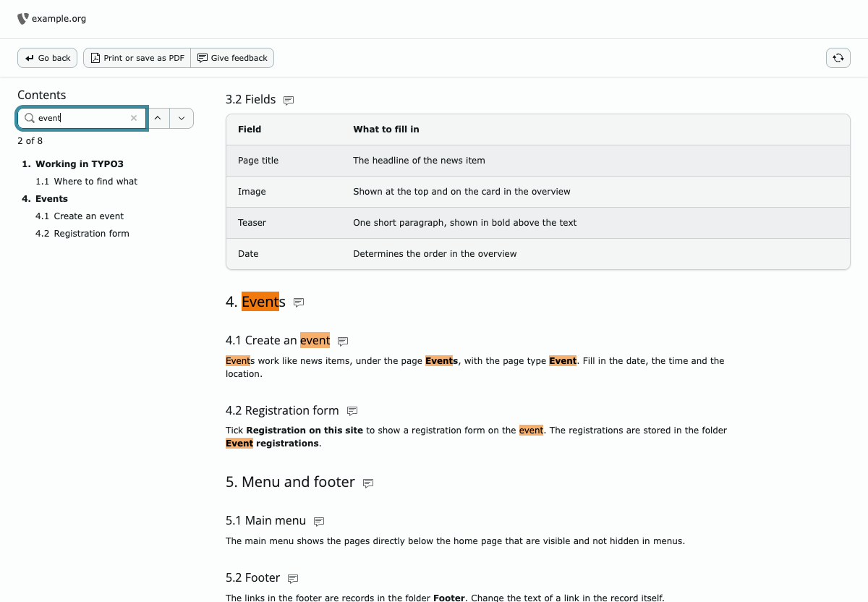868x602 pixels.
Task: Open "4.2 Registration form" in contents
Action: [82, 234]
